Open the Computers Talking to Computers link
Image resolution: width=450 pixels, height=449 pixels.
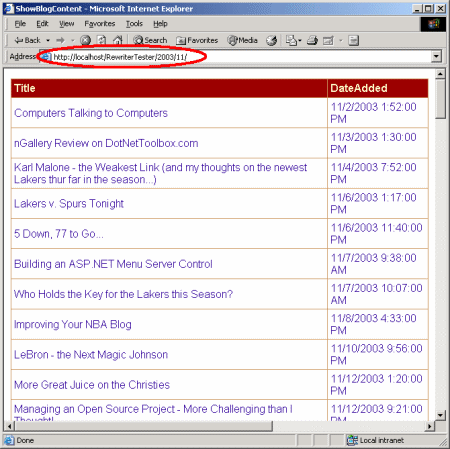(91, 113)
